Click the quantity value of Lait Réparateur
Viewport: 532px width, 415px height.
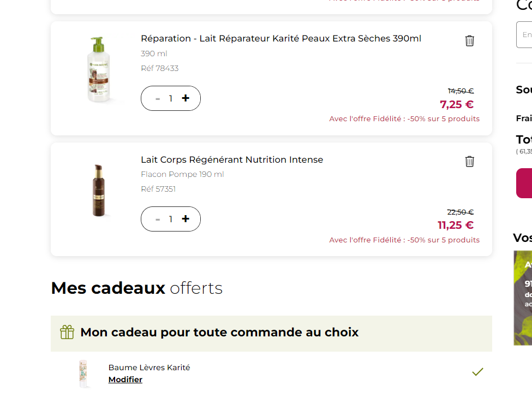[x=171, y=99]
